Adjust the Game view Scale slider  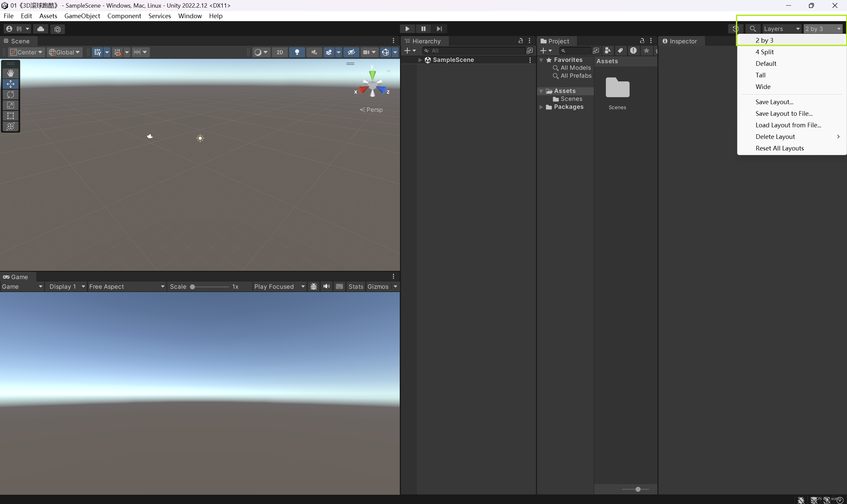[x=192, y=287]
